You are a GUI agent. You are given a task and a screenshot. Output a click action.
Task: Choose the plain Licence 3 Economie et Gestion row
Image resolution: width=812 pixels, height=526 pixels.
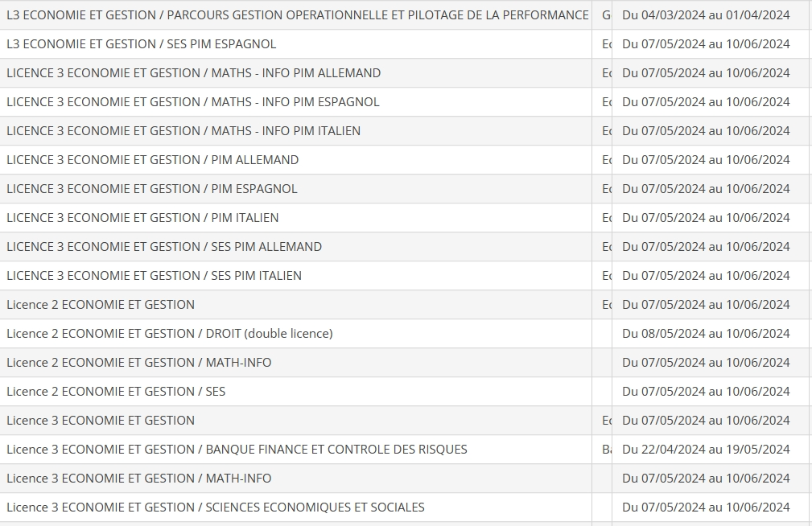tap(404, 421)
